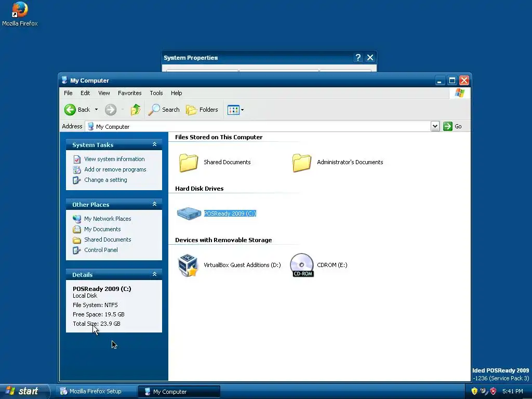Collapse the Details panel

pyautogui.click(x=154, y=274)
